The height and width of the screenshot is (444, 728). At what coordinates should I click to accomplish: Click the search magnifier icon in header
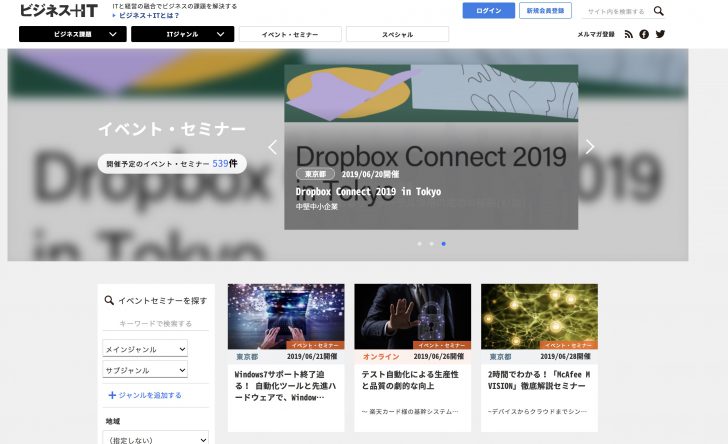[x=658, y=11]
